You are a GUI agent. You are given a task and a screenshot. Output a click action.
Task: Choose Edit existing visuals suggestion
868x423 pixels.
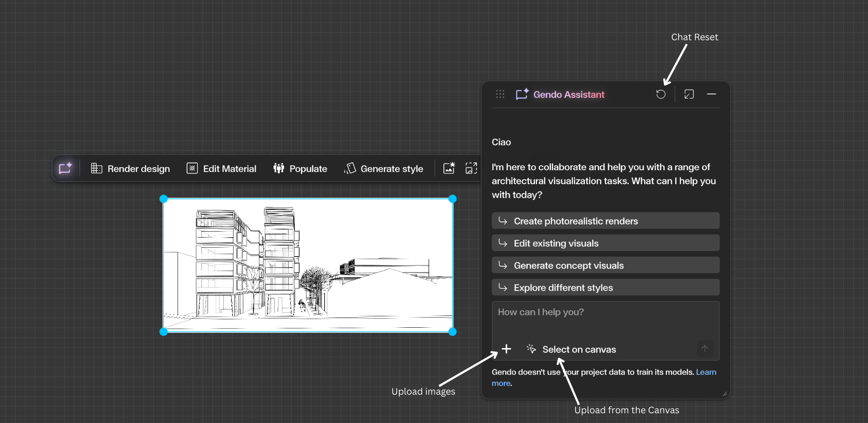tap(605, 243)
